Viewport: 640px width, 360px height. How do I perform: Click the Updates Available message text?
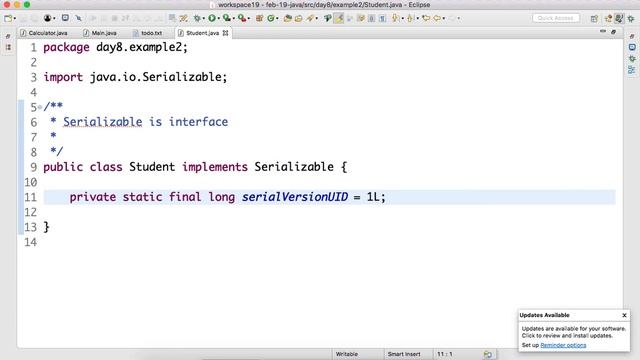tap(573, 332)
